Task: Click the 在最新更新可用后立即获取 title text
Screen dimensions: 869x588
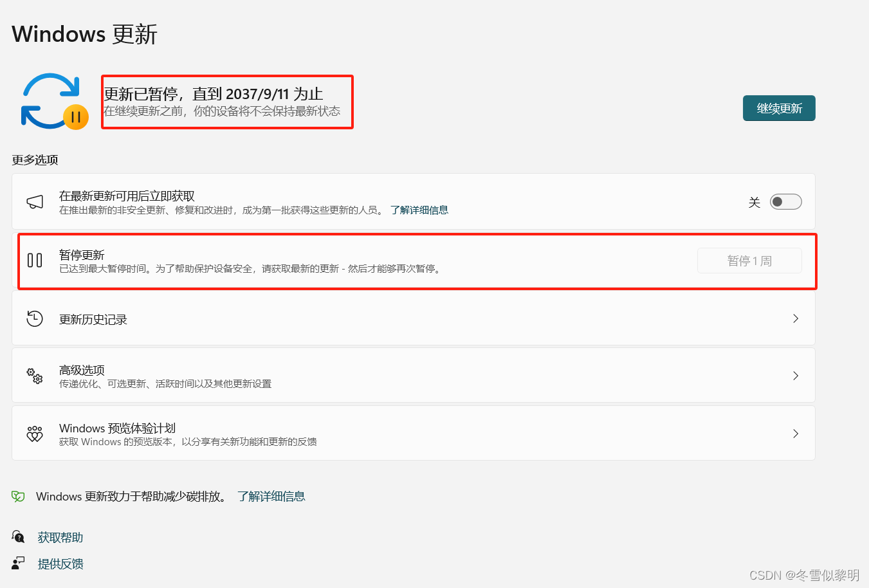Action: click(x=127, y=196)
